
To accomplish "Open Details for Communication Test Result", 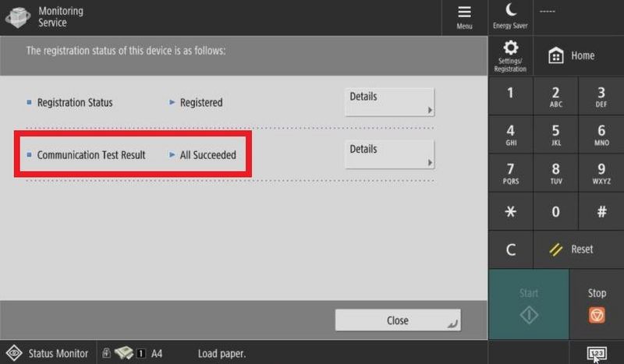I will [389, 154].
